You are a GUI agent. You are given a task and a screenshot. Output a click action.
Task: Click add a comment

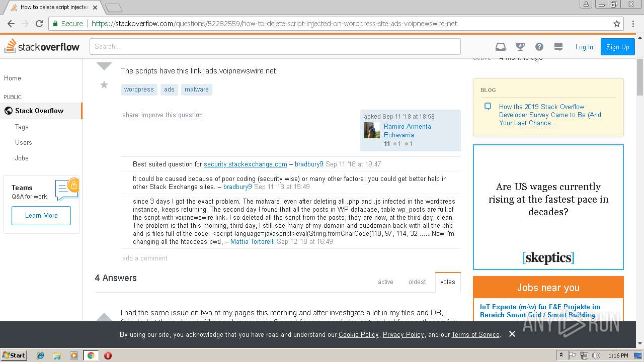click(145, 258)
